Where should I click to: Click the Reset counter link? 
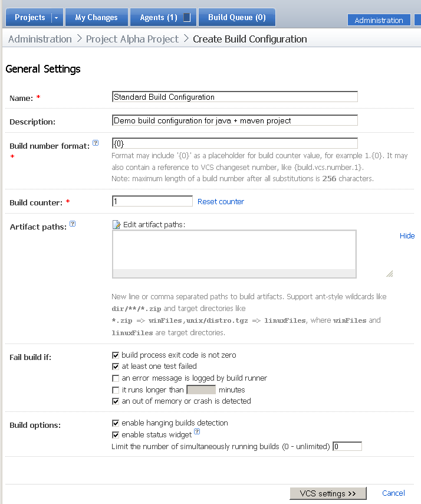[221, 201]
